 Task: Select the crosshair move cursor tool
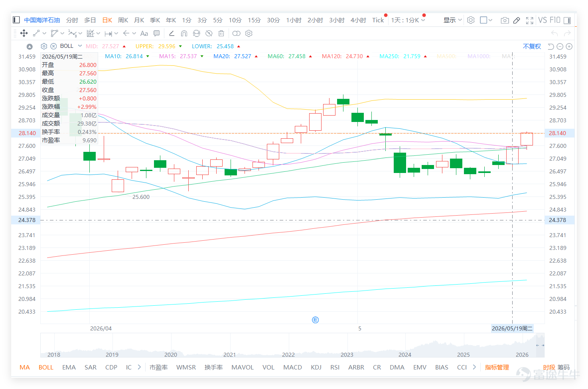point(24,33)
